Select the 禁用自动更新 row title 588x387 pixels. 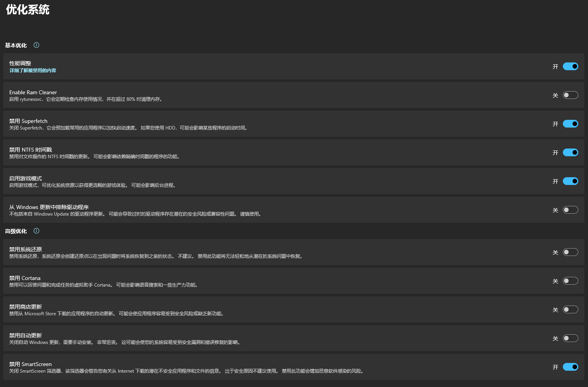(x=26, y=335)
